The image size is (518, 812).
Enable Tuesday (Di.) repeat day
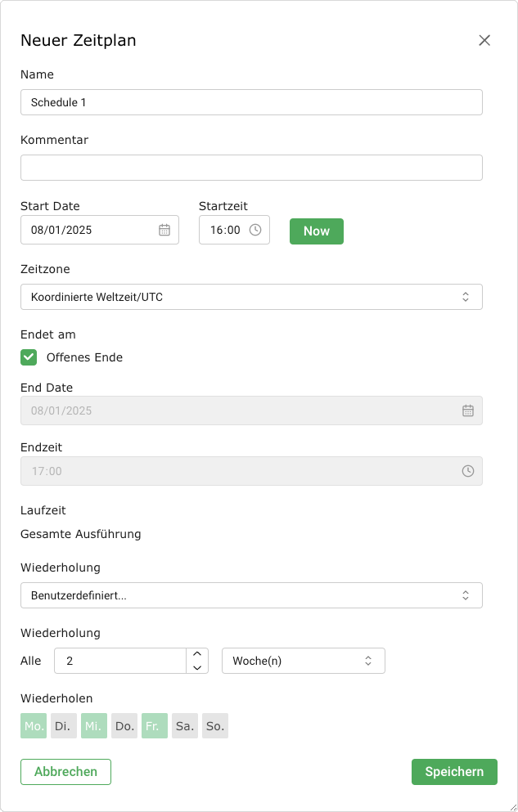pos(63,726)
